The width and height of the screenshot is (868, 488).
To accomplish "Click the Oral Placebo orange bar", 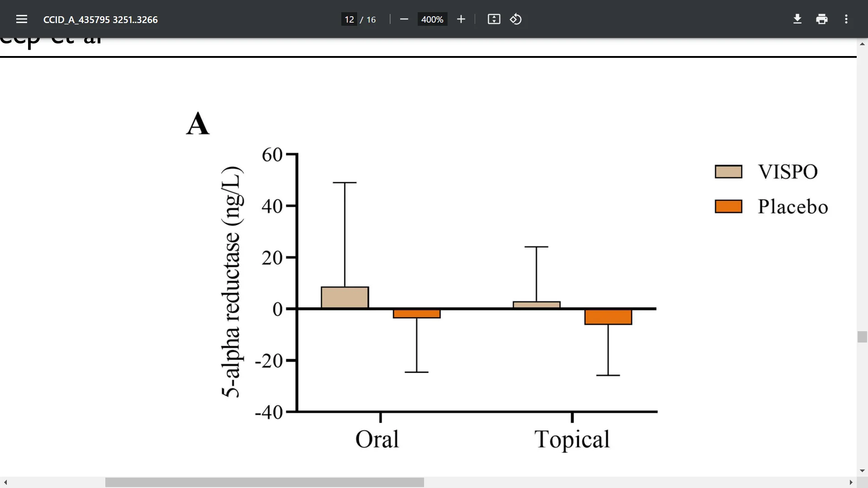I will [417, 313].
